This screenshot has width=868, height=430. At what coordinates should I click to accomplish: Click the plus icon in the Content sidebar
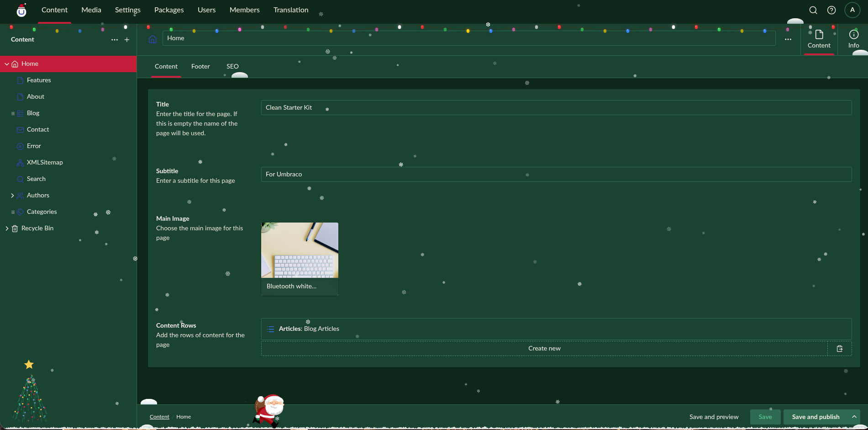click(126, 40)
